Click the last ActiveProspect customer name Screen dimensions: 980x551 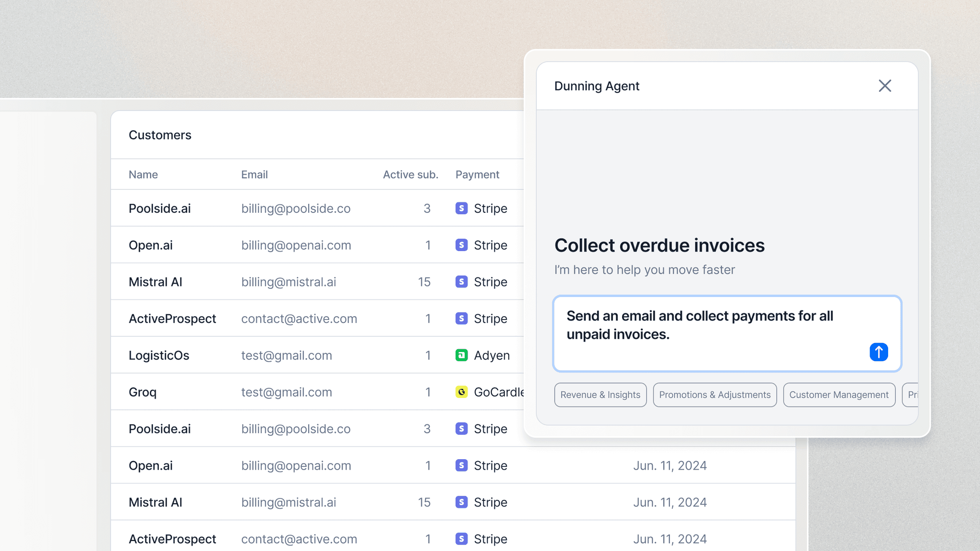[172, 539]
